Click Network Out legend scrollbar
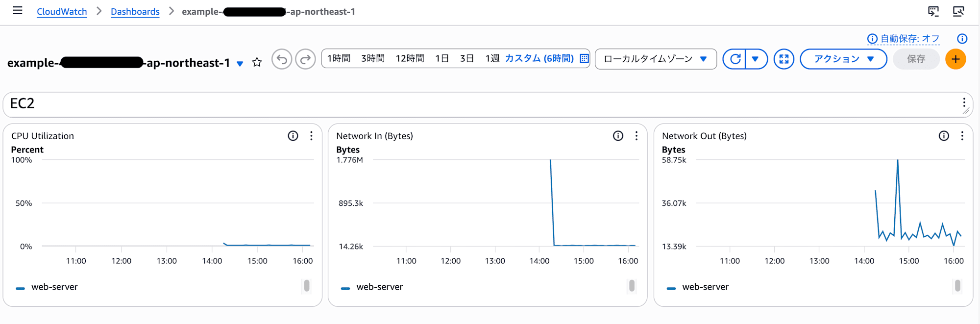 [x=957, y=286]
